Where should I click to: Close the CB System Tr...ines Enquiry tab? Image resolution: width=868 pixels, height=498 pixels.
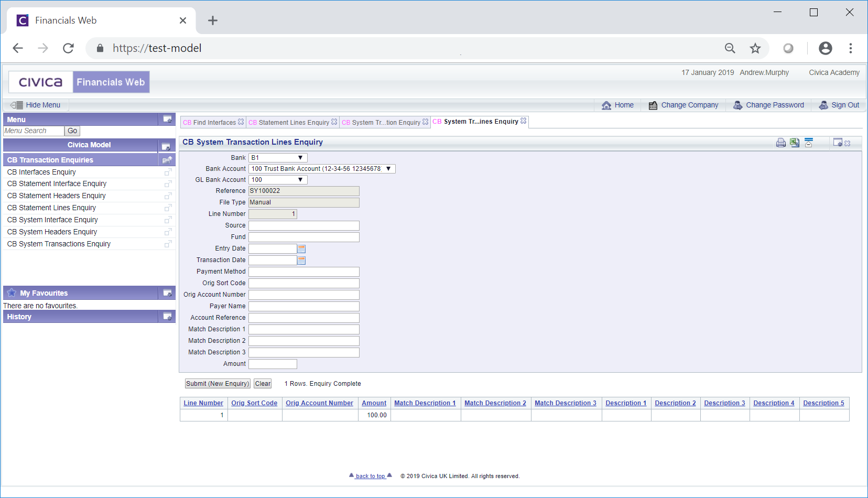tap(524, 121)
